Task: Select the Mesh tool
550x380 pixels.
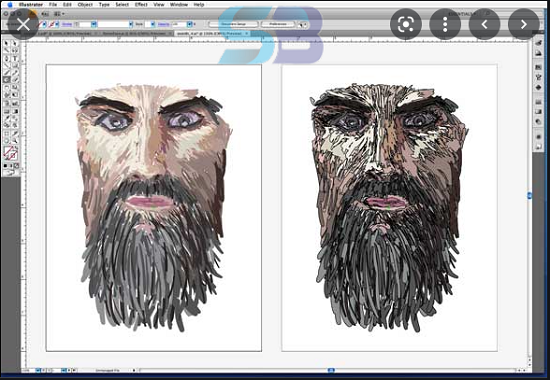Action: pyautogui.click(x=6, y=111)
